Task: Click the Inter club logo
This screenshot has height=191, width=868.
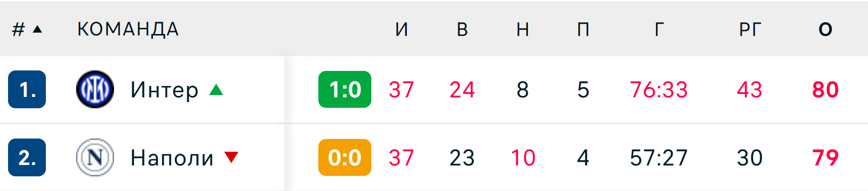Action: (x=95, y=89)
